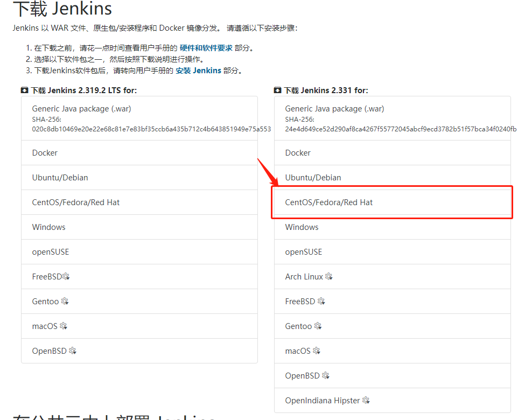
Task: Open OpenBSD in the LTS list
Action: (x=139, y=351)
